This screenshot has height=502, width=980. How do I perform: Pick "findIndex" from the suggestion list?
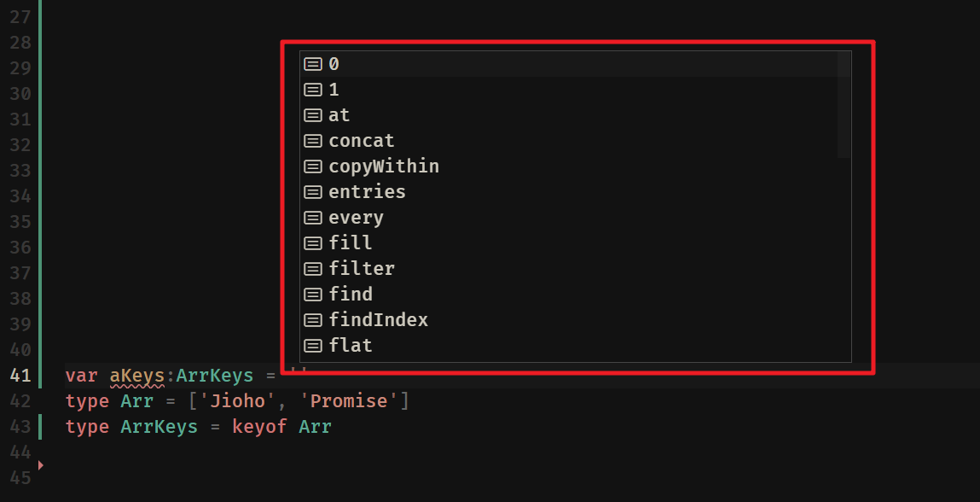pos(575,320)
